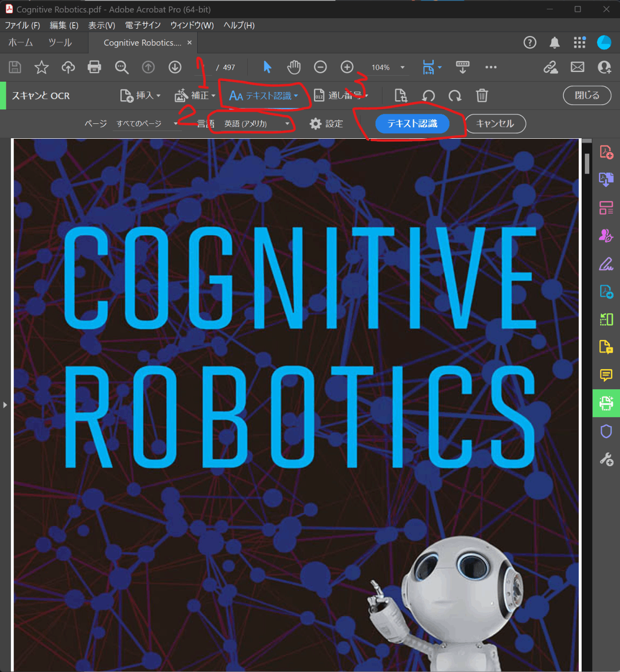Click the vertical scrollbar thumb
The image size is (620, 672).
(x=587, y=164)
